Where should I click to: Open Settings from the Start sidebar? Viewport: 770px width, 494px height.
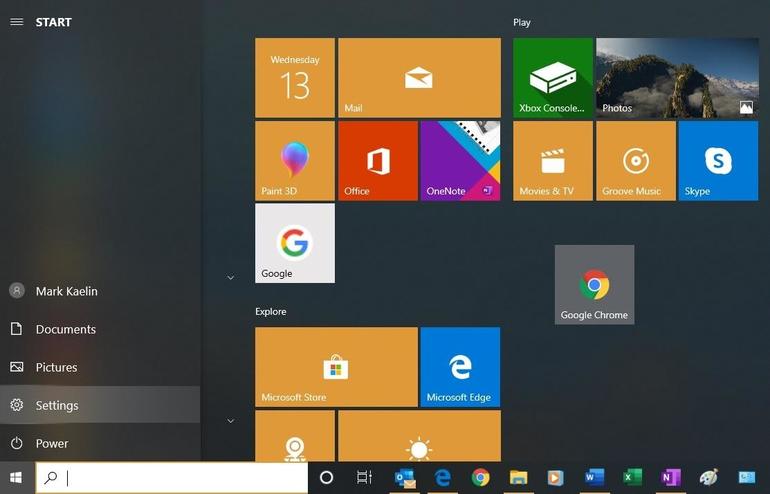[57, 405]
